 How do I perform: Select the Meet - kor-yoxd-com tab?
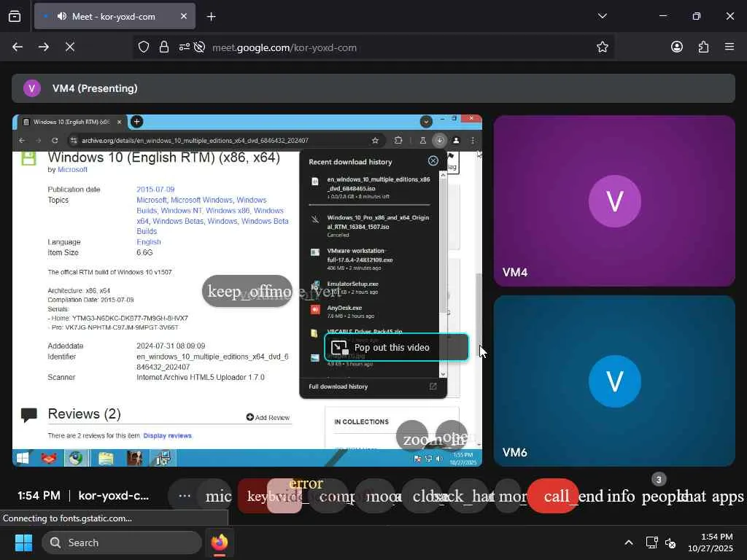115,16
